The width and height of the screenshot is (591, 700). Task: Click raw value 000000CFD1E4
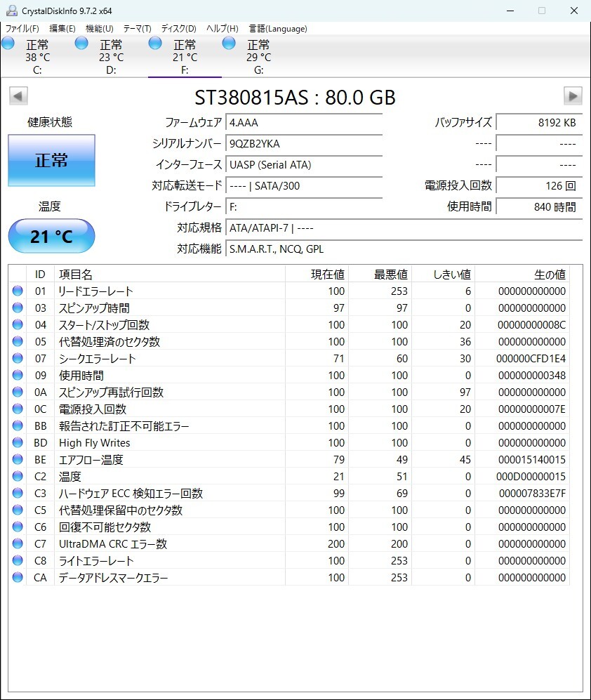point(531,359)
